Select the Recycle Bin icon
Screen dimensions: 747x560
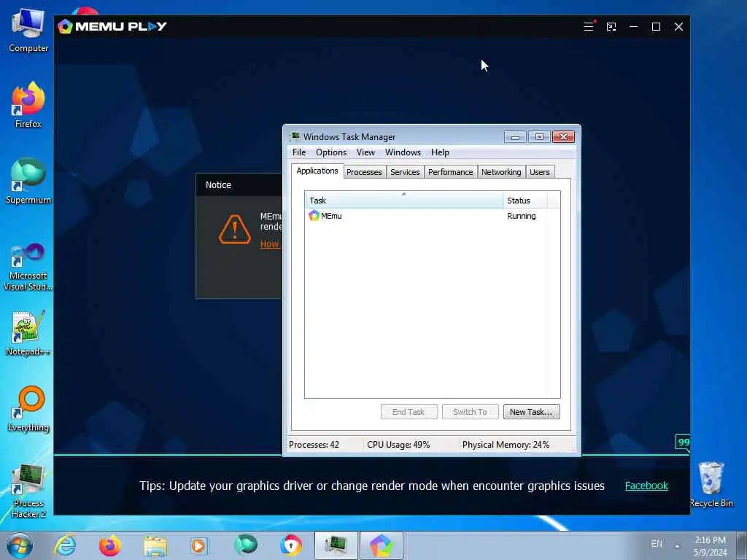tap(711, 484)
